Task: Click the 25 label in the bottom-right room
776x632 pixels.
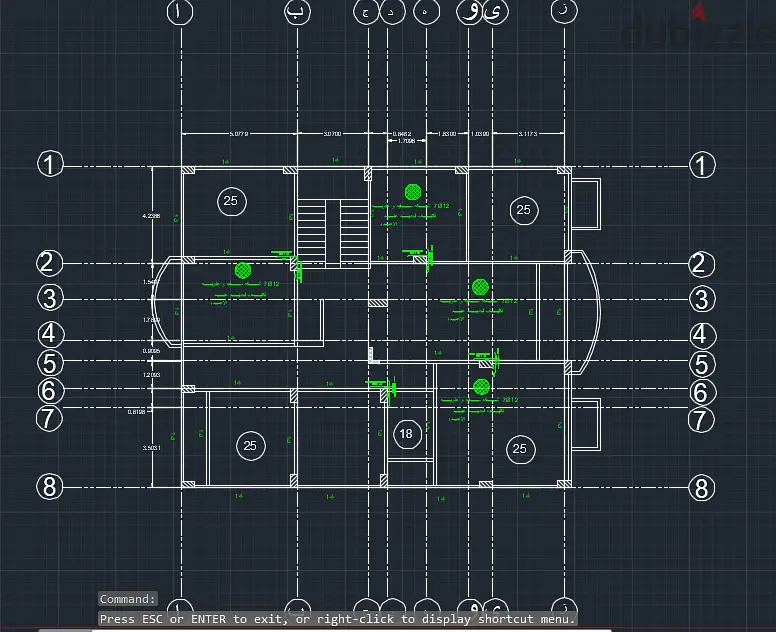Action: [520, 449]
